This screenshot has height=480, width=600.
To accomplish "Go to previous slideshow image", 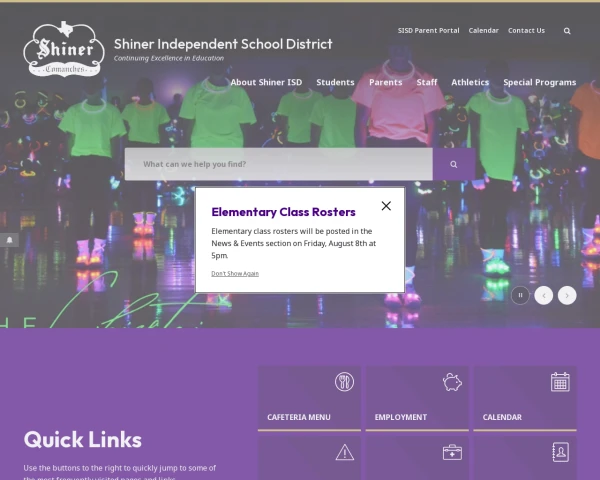I will tap(544, 295).
